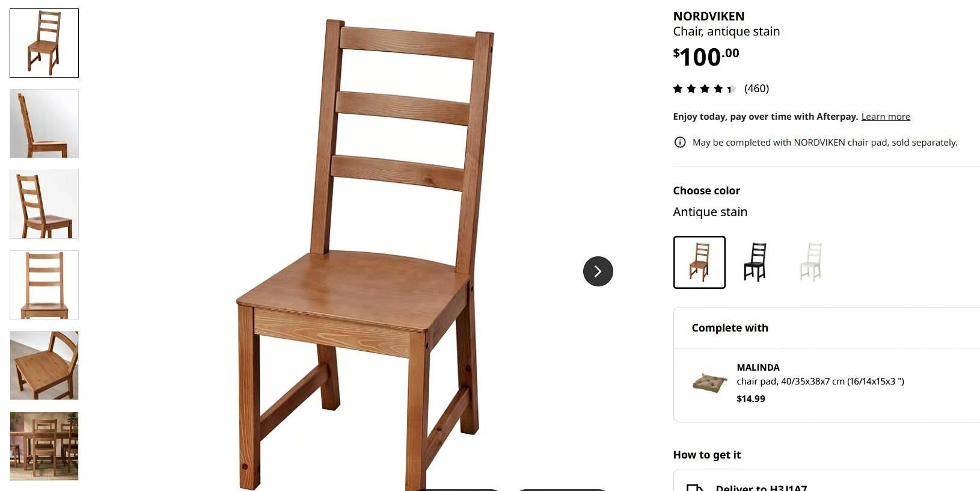Show the front-facing chair back thumbnail
Screen dimensions: 980x491
[x=44, y=285]
